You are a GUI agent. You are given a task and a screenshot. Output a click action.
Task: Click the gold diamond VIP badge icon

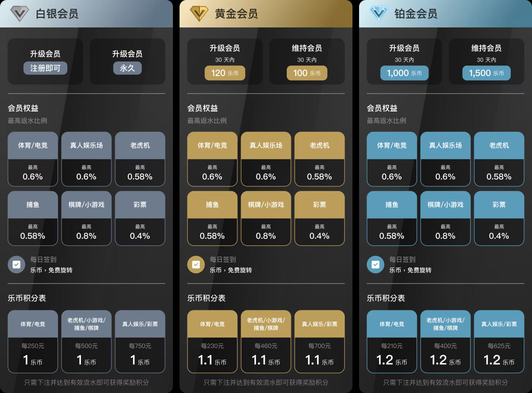(x=199, y=14)
